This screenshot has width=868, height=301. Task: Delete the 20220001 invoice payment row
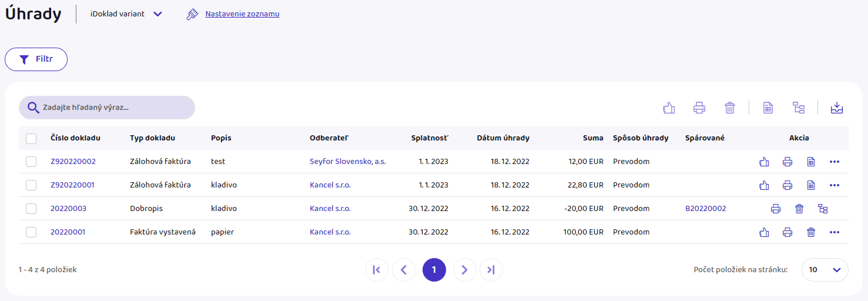pos(811,232)
